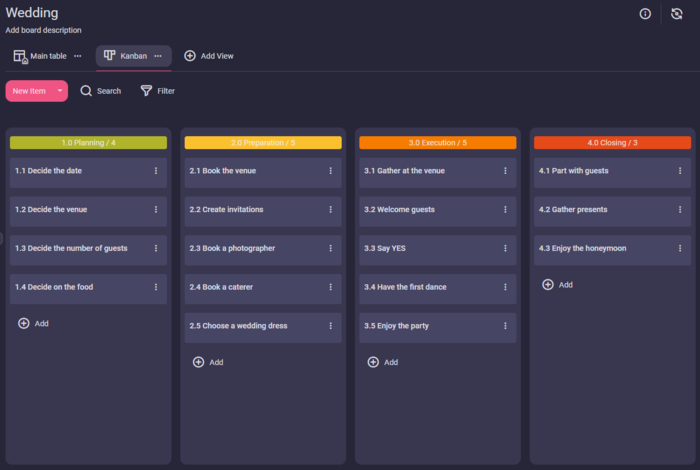Open the Kanban view options ellipsis
Screen dimensions: 700x470
(159, 56)
